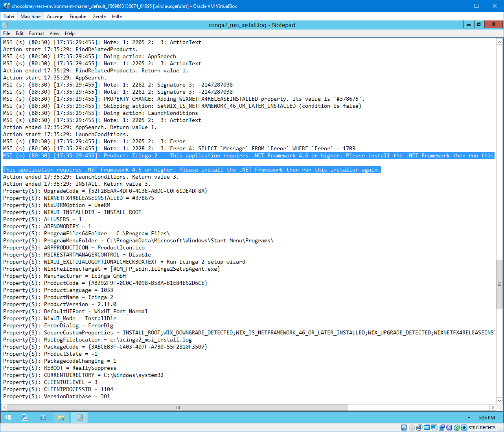
Task: Open PowerShell from the taskbar
Action: click(43, 417)
